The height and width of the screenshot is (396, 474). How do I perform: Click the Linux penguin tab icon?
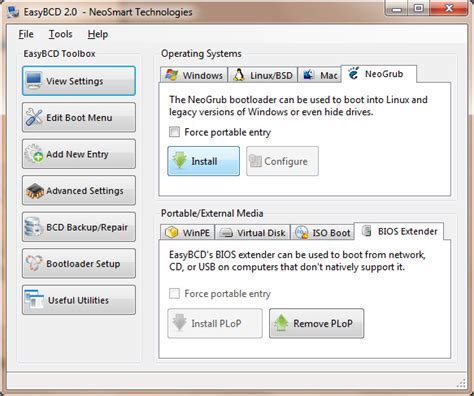(x=239, y=75)
